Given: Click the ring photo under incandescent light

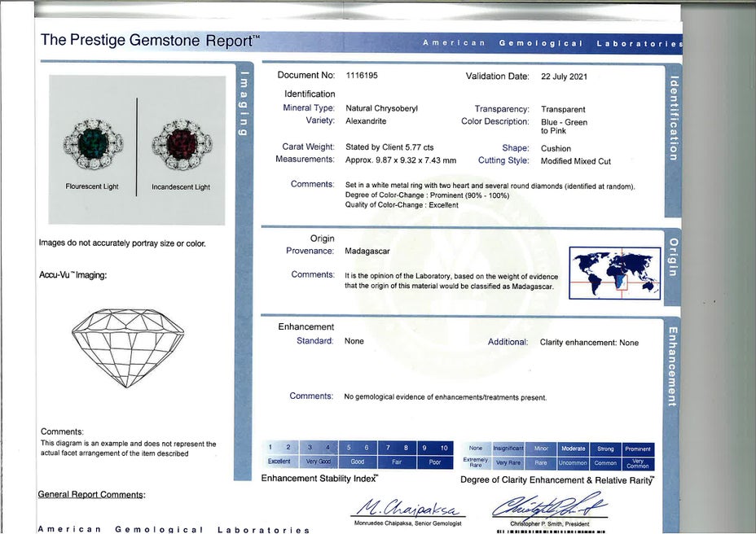Looking at the screenshot, I should pyautogui.click(x=181, y=144).
